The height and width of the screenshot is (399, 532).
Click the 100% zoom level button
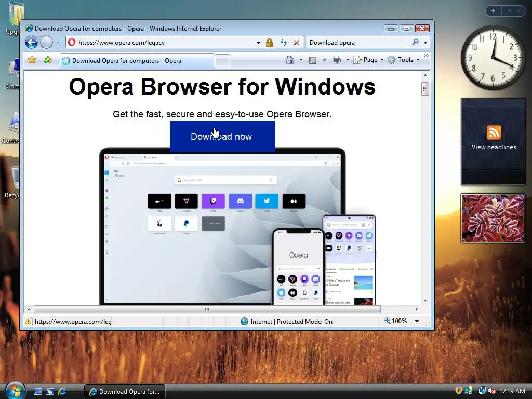point(395,321)
